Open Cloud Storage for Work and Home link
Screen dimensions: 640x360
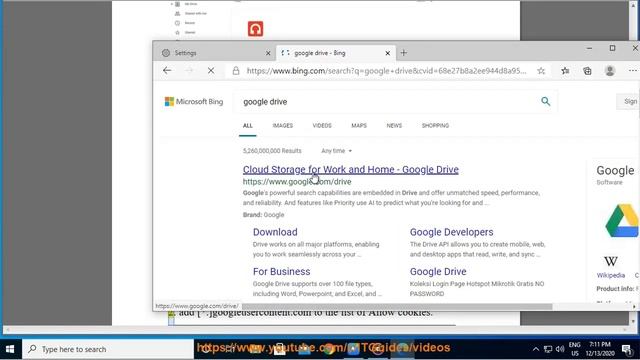click(x=351, y=169)
